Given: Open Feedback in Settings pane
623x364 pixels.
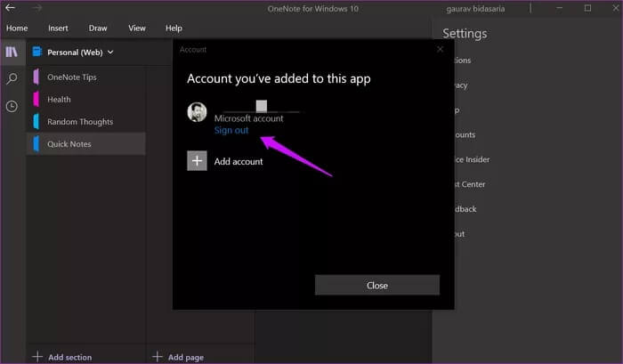Looking at the screenshot, I should tap(465, 209).
